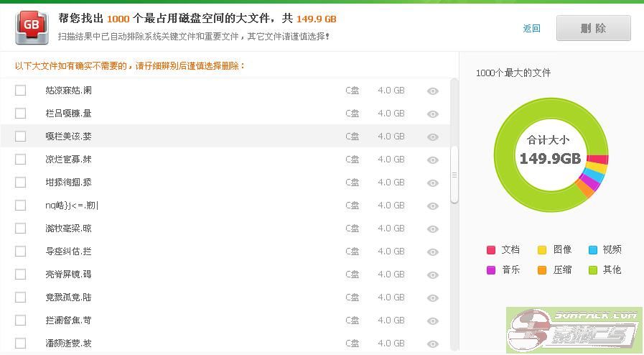This screenshot has width=644, height=355.
Task: Check the box beside 竞戮孤竟.陆
Action: coord(20,297)
